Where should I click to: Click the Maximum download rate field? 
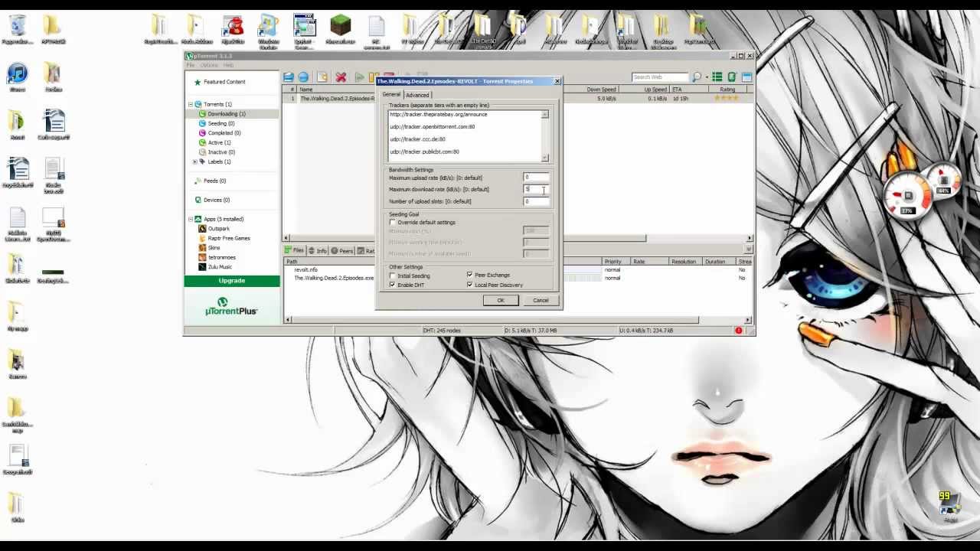click(x=536, y=189)
